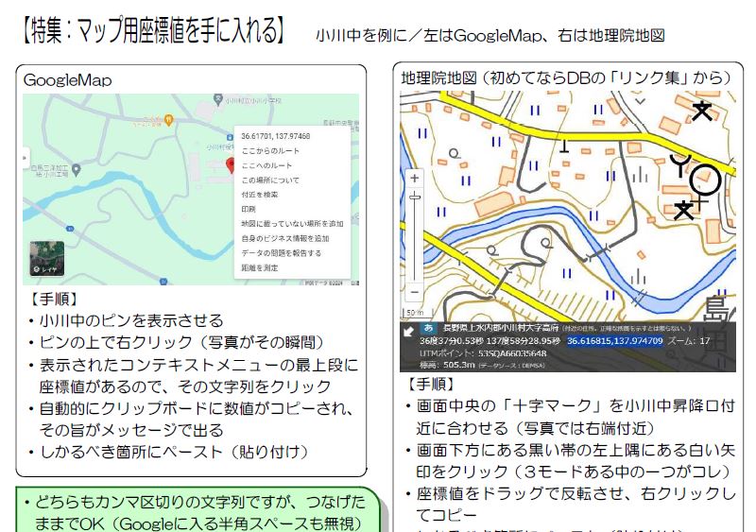Click the ズーム: 17 zoom level text
756x532 pixels.
point(689,341)
